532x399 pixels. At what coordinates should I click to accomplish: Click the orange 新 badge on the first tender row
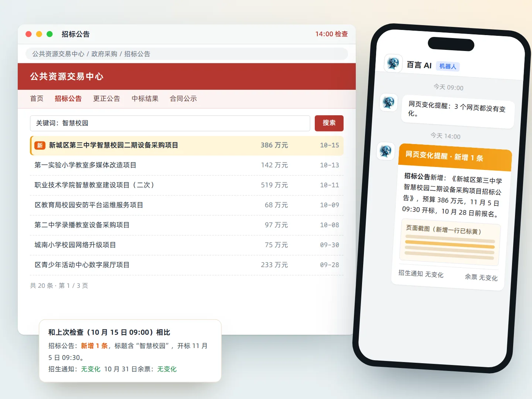click(x=40, y=146)
